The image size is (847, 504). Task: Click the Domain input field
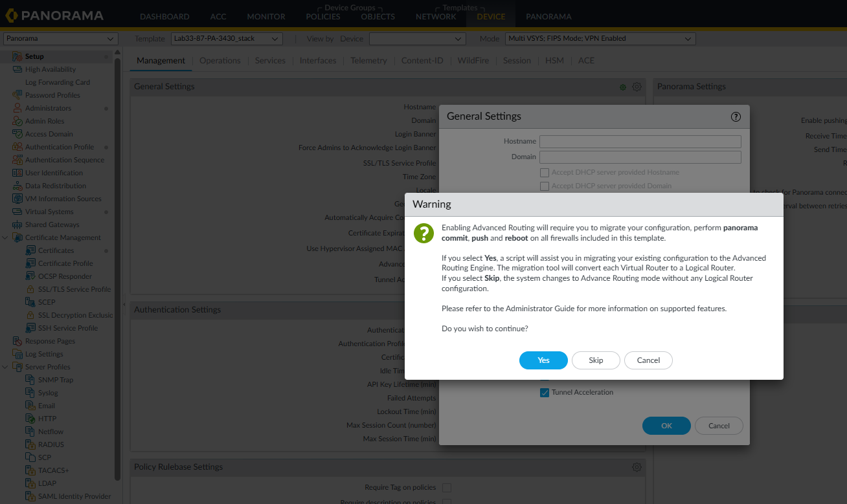pos(640,157)
